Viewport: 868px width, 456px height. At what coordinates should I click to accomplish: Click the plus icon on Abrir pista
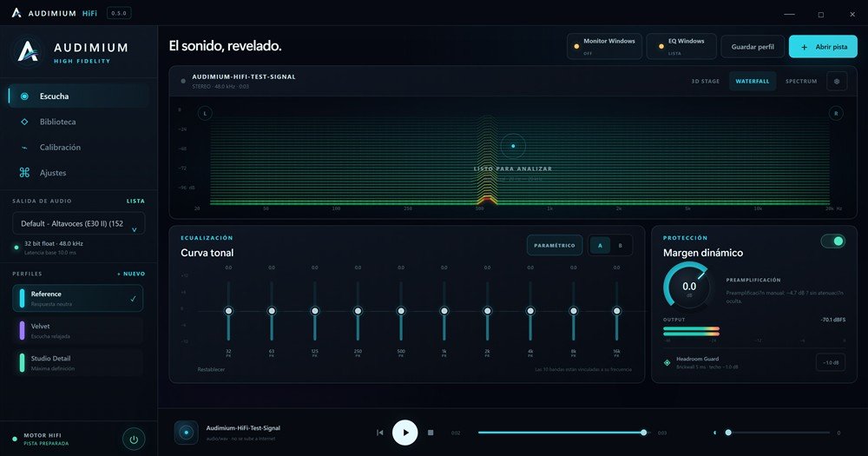click(804, 47)
